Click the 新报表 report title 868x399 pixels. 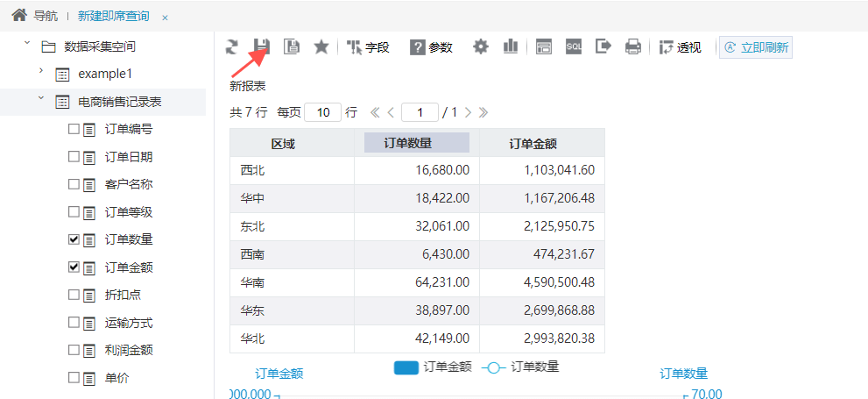(x=248, y=87)
